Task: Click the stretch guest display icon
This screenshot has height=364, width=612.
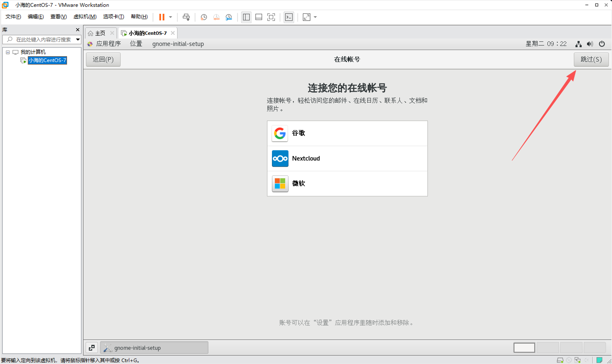Action: click(306, 17)
